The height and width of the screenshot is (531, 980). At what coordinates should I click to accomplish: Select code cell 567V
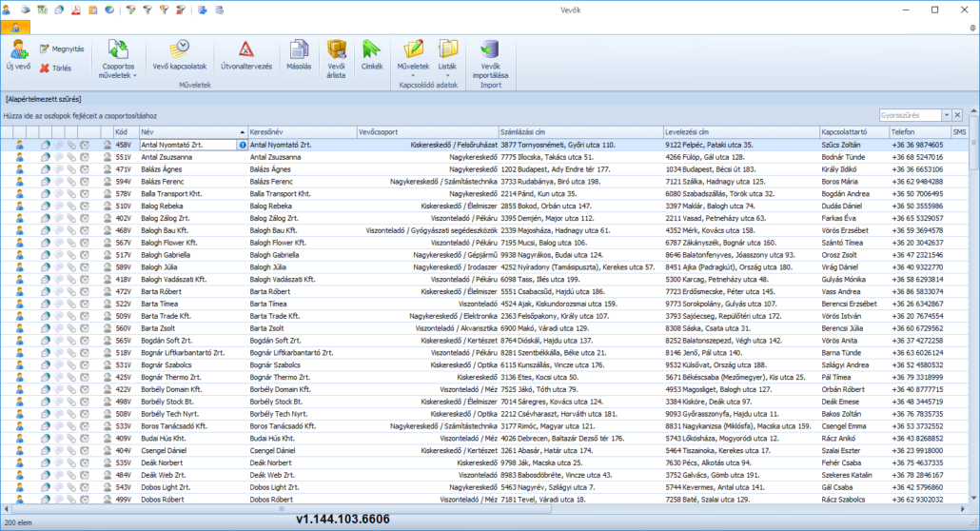127,243
